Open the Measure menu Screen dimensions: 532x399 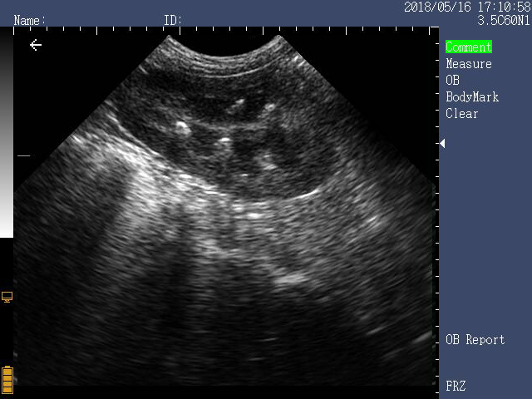click(x=469, y=64)
